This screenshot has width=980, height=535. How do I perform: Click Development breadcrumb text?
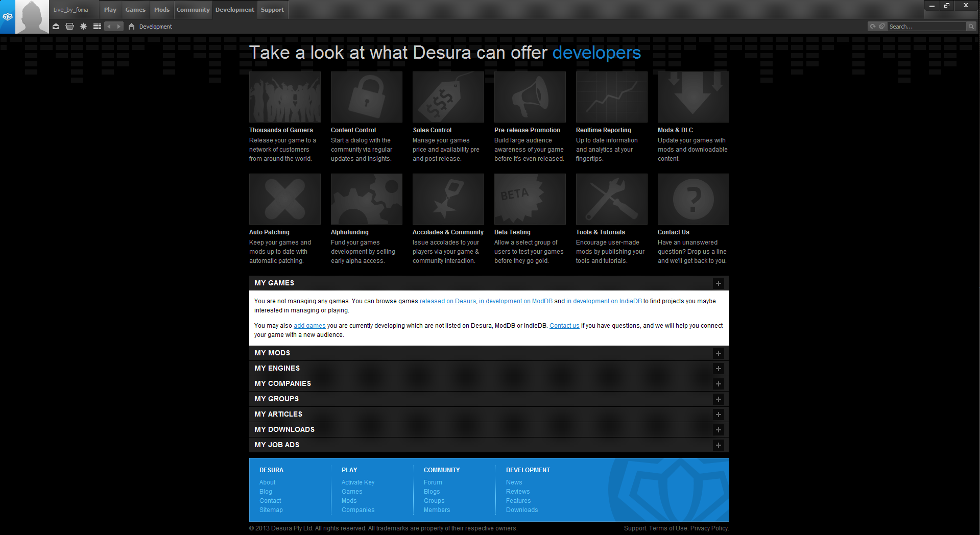[156, 27]
